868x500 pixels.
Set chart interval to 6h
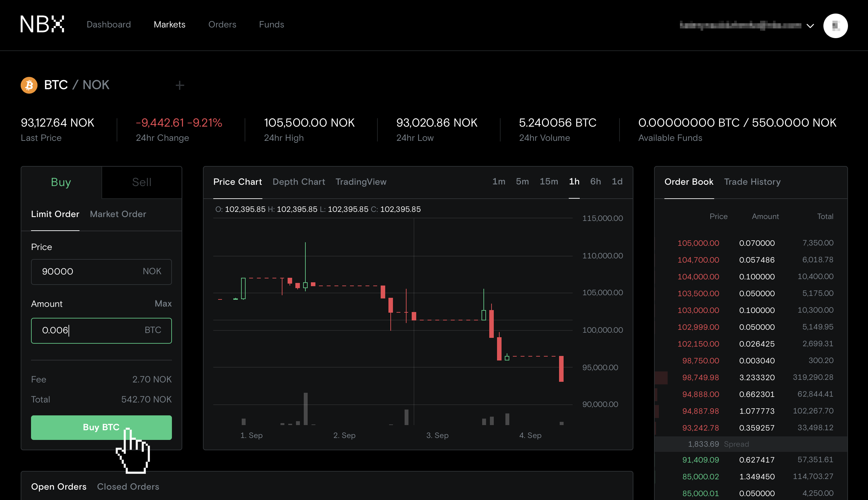(x=595, y=181)
